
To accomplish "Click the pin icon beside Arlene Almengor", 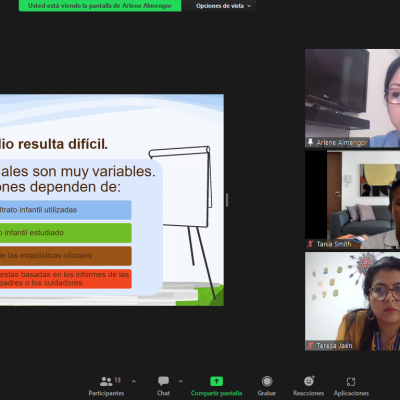I will (x=310, y=143).
